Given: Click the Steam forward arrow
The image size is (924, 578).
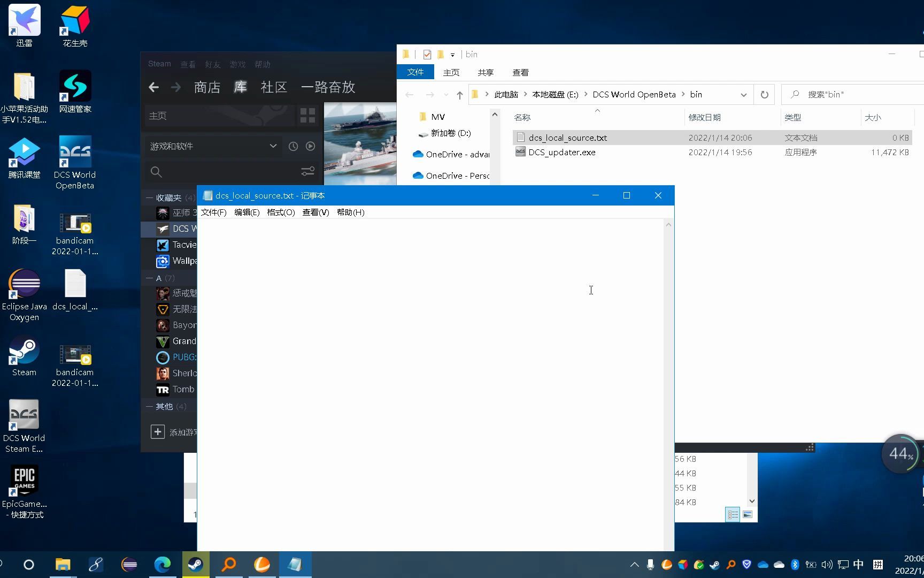Looking at the screenshot, I should 176,87.
